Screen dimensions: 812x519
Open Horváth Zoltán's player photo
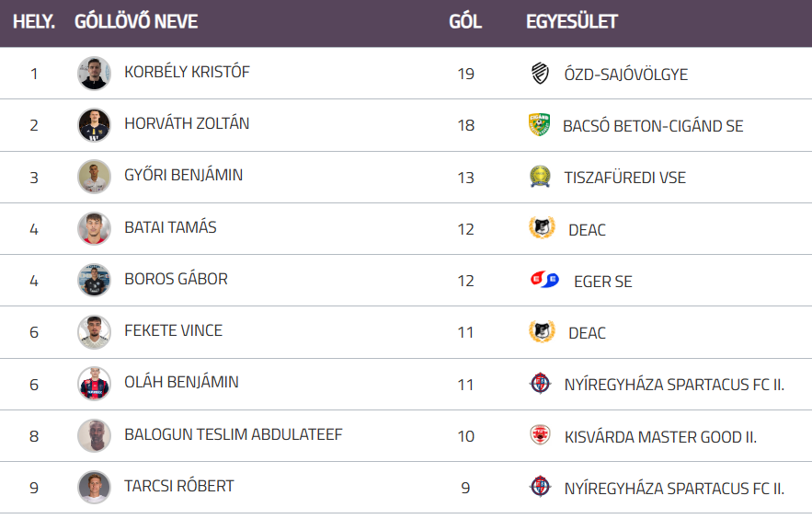pyautogui.click(x=94, y=125)
